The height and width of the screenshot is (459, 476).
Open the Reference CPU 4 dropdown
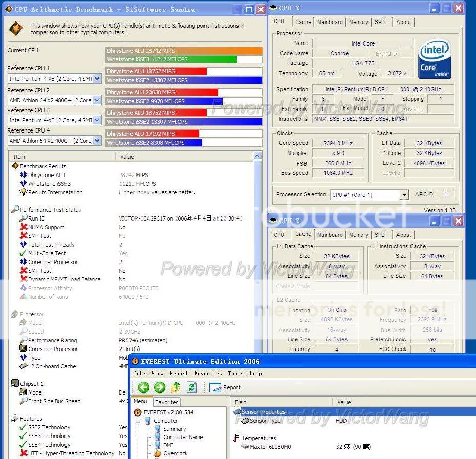click(x=97, y=141)
